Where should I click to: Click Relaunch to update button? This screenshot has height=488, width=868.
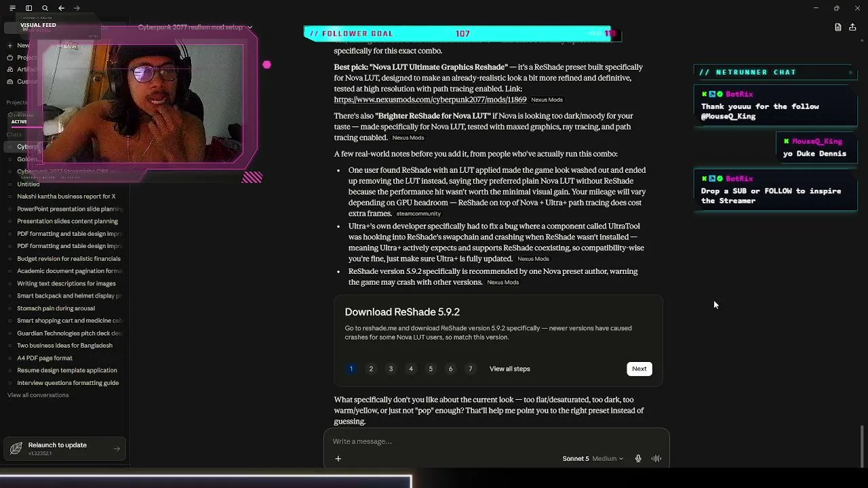(64, 449)
